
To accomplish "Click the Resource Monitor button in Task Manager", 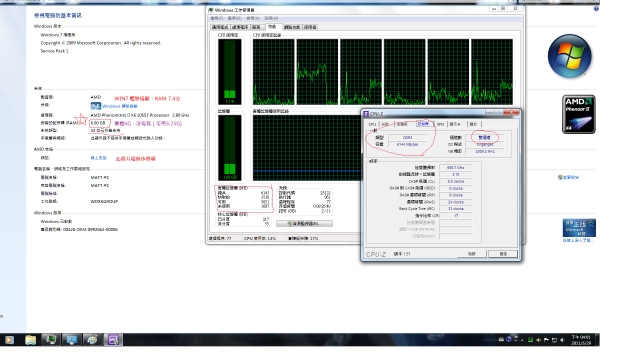I will [304, 223].
